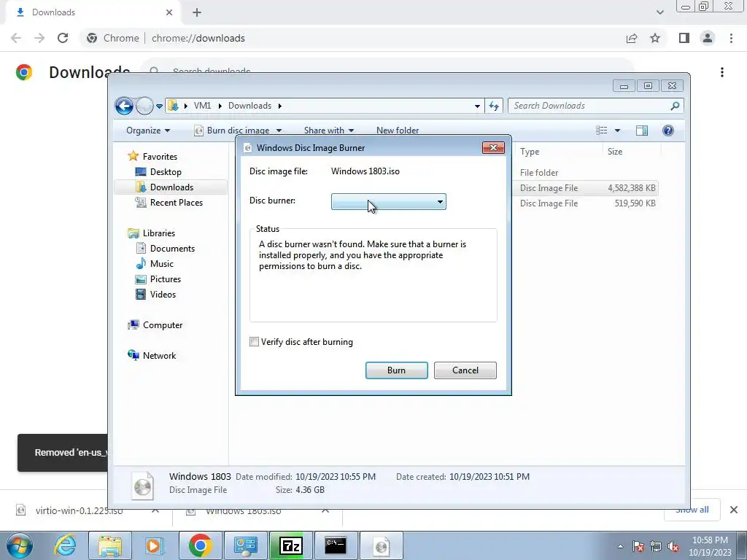Image resolution: width=747 pixels, height=560 pixels.
Task: Open Command Prompt from the taskbar
Action: 336,545
